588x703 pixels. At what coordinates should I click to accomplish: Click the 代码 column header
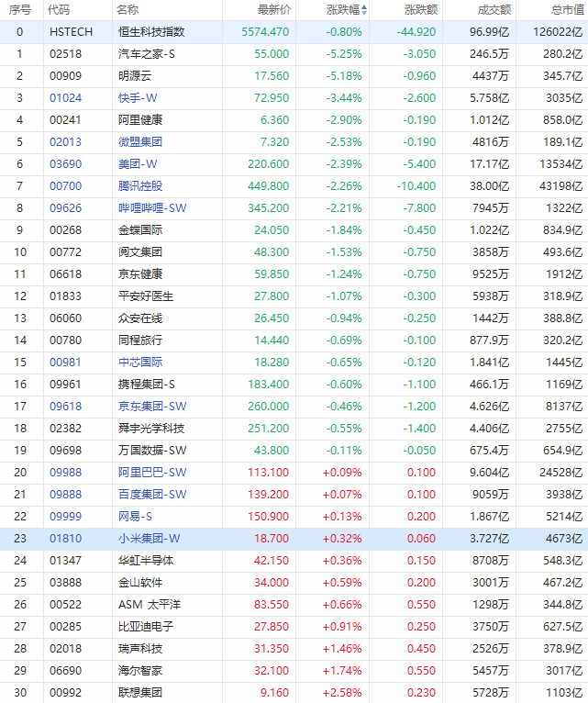(x=59, y=10)
